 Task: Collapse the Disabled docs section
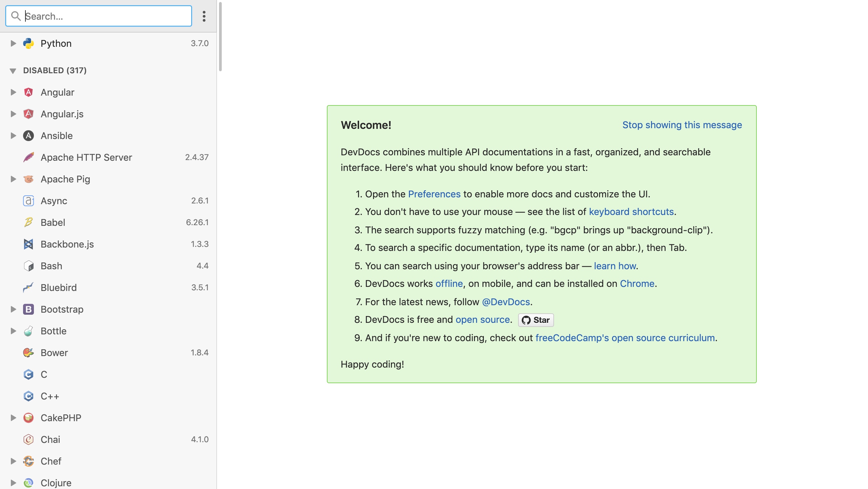(13, 71)
